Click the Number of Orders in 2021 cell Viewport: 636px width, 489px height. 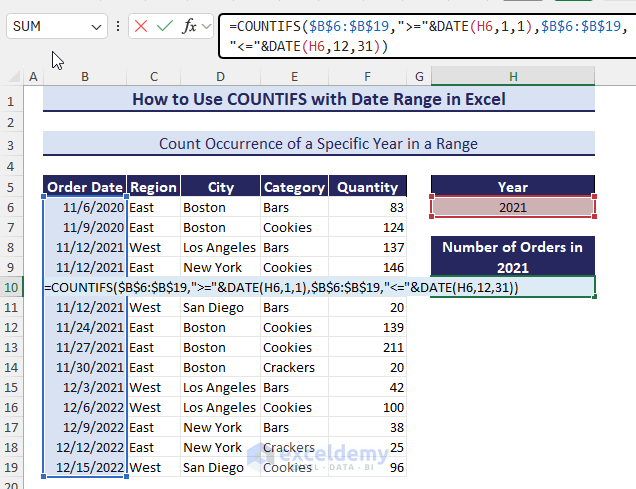pyautogui.click(x=512, y=257)
